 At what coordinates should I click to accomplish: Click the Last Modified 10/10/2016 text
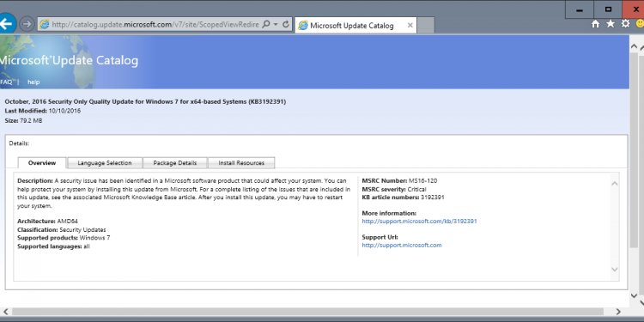coord(43,111)
